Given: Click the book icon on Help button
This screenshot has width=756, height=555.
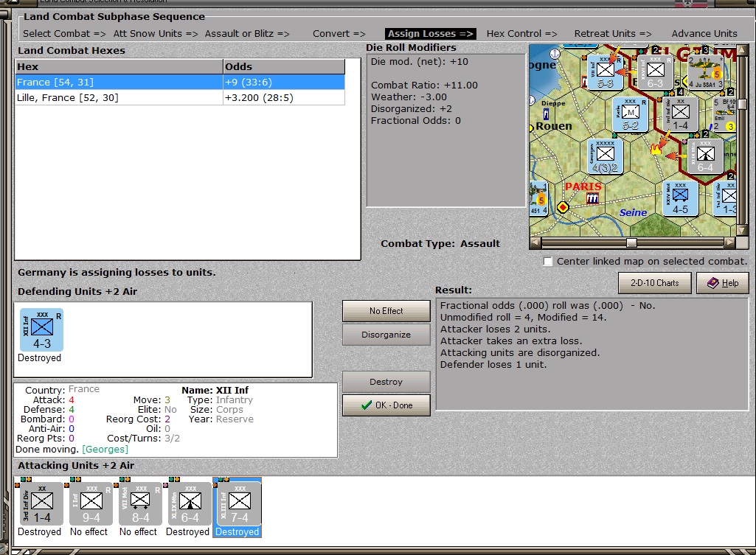Looking at the screenshot, I should 713,283.
